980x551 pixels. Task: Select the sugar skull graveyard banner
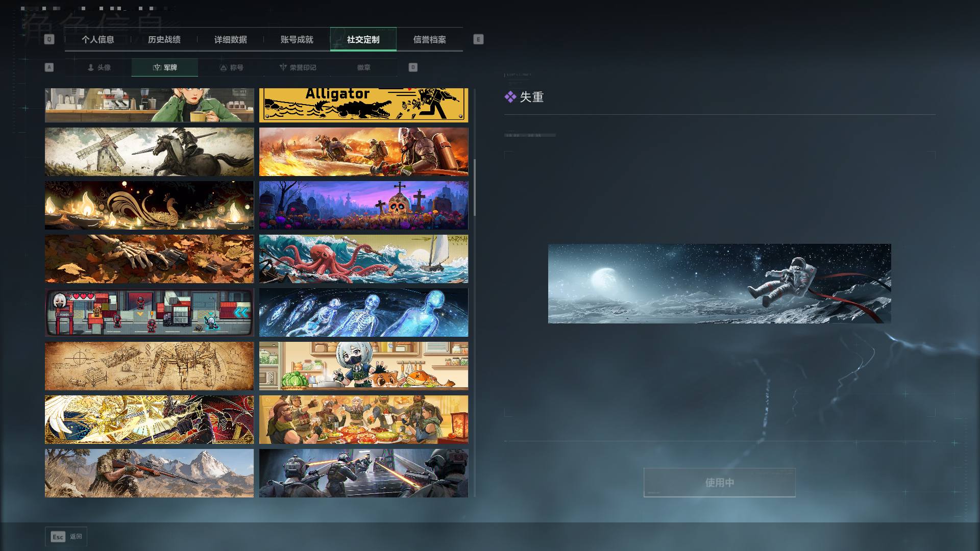[x=363, y=205]
